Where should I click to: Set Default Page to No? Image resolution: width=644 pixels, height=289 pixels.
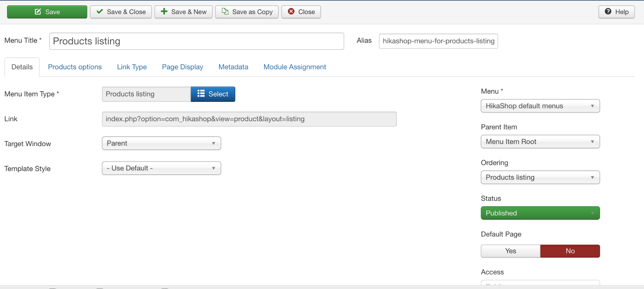(x=570, y=251)
